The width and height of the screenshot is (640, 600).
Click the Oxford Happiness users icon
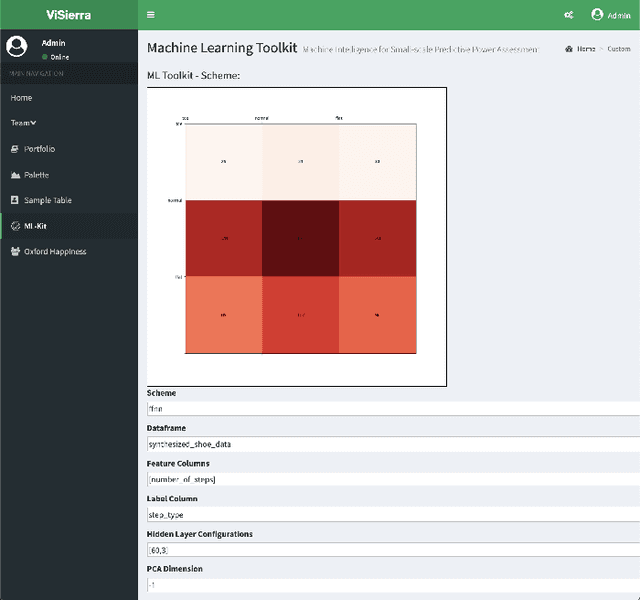[15, 252]
